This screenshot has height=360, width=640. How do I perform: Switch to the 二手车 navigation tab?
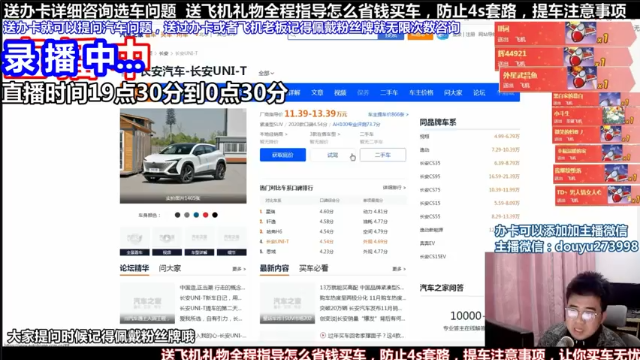[x=389, y=93]
